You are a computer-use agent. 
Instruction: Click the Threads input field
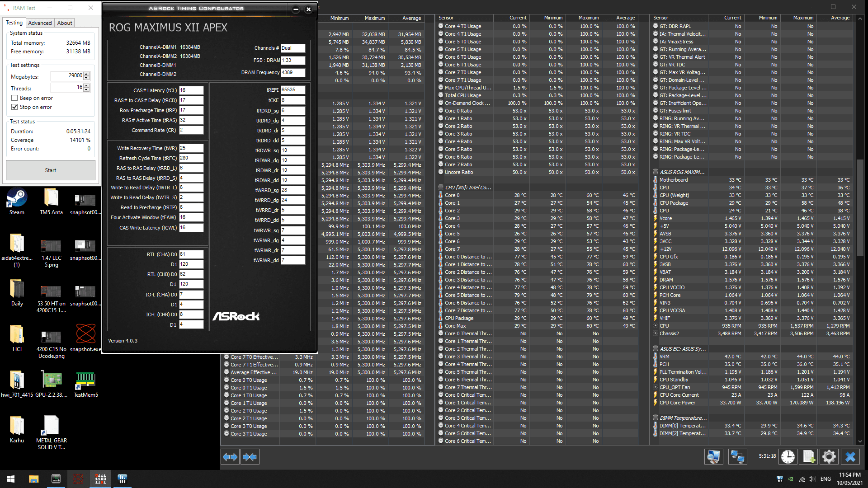point(67,88)
